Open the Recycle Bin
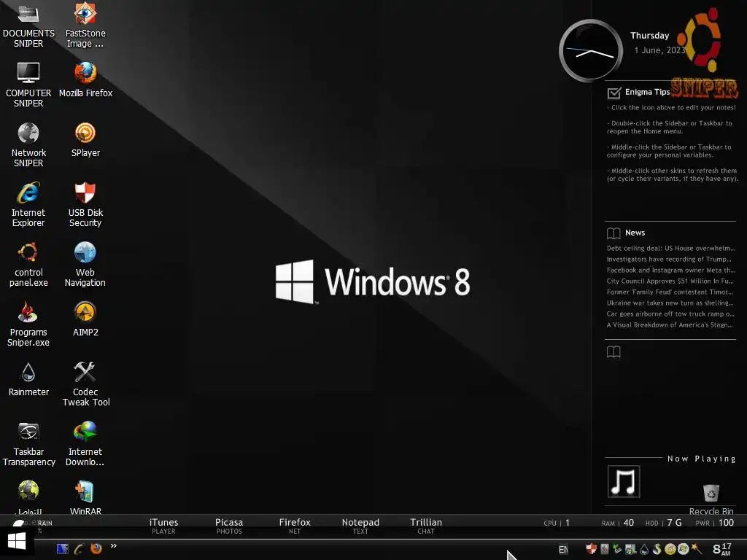 (711, 499)
